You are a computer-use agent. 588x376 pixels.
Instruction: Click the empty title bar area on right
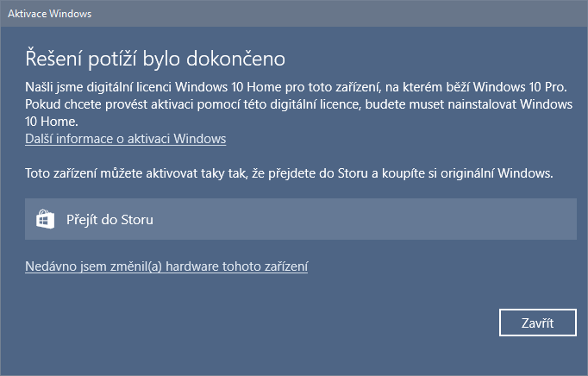[x=388, y=14]
